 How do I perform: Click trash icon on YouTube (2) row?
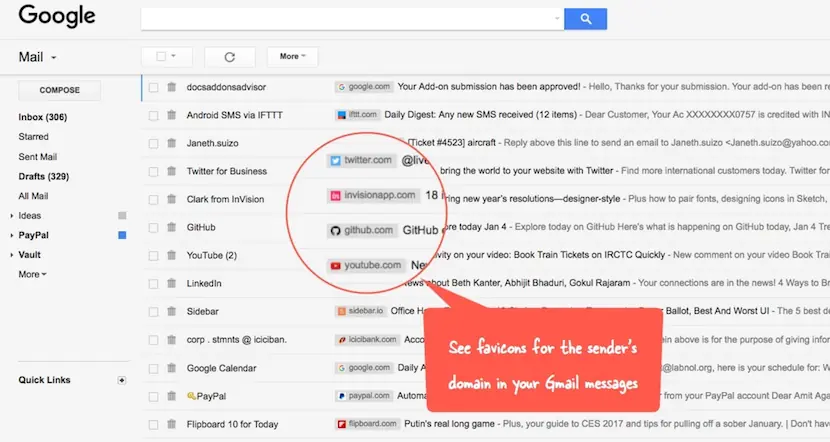[172, 255]
